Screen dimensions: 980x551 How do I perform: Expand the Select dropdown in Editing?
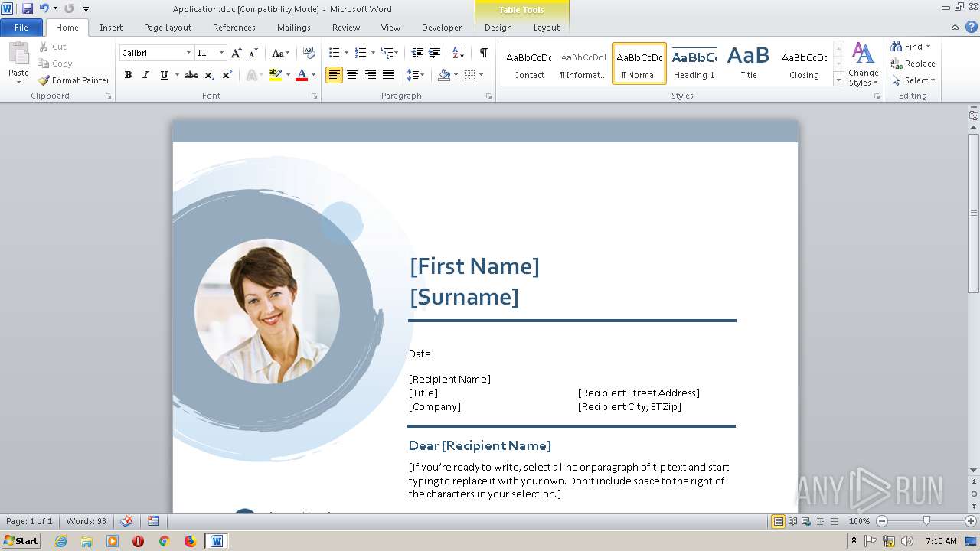(x=914, y=80)
